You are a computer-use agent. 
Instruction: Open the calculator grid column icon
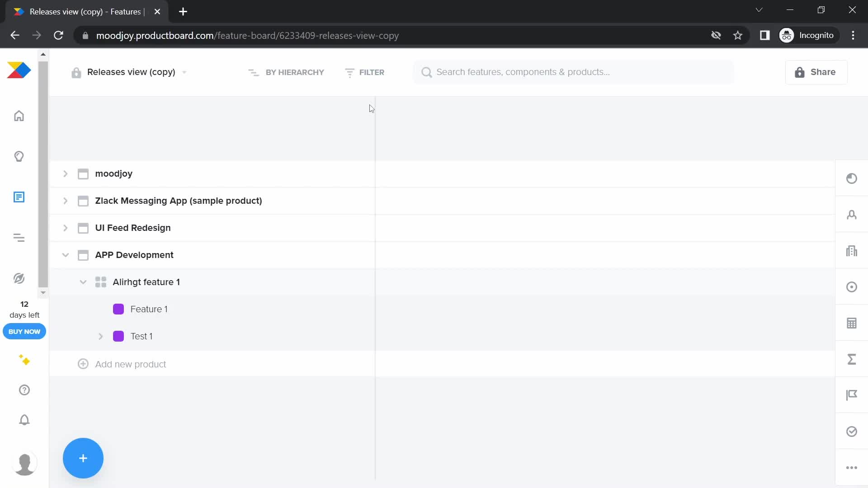pyautogui.click(x=852, y=323)
